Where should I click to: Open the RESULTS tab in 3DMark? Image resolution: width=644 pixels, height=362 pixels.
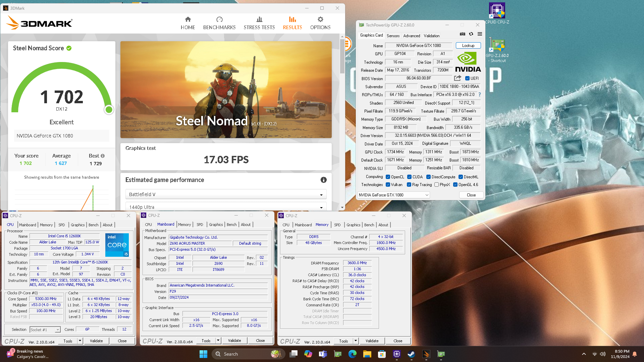pos(292,23)
